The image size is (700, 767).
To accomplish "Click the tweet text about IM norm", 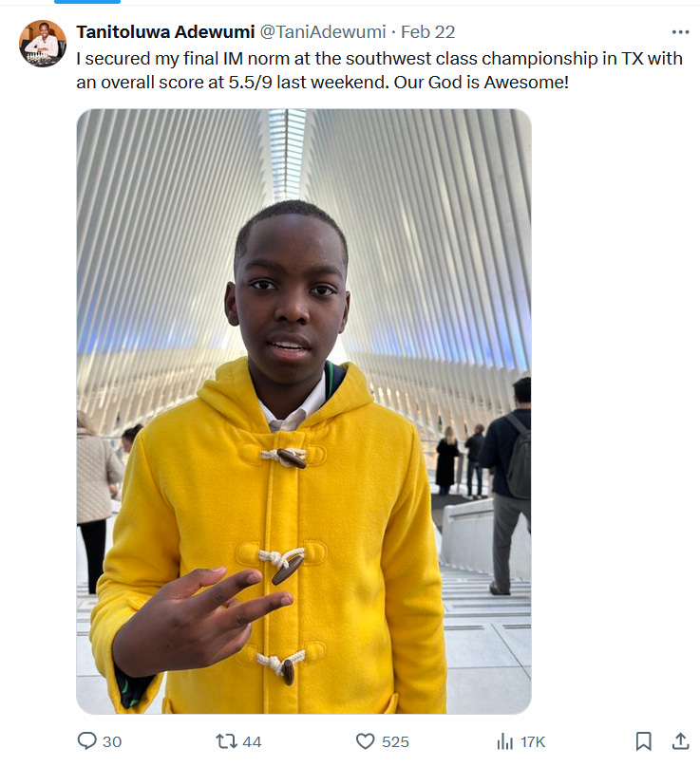I will 379,70.
